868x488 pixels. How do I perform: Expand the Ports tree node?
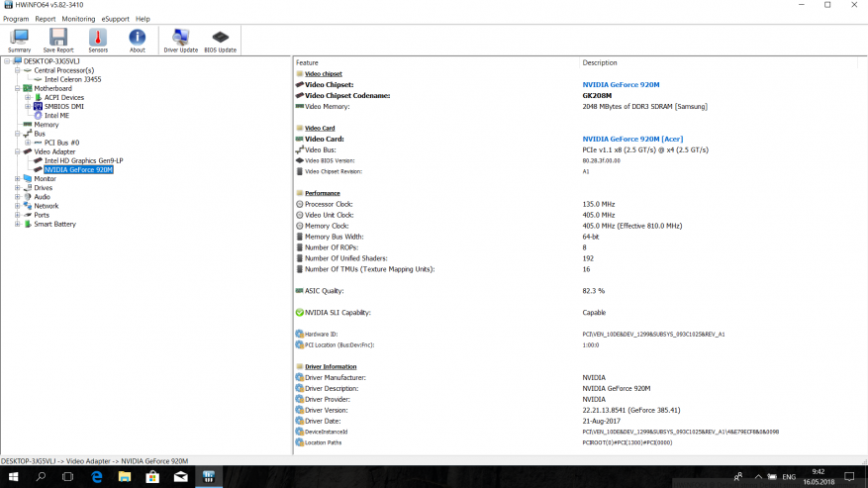18,215
